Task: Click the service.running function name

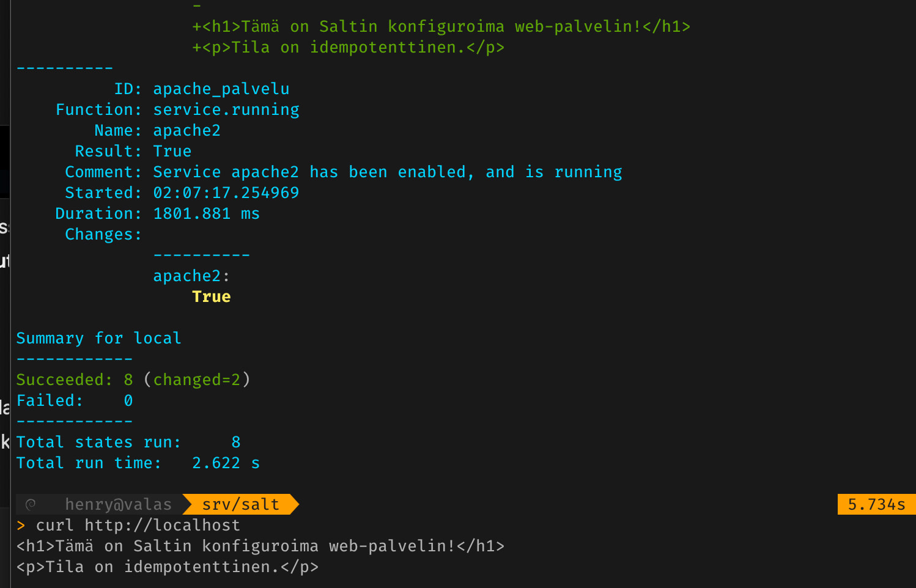Action: [226, 109]
